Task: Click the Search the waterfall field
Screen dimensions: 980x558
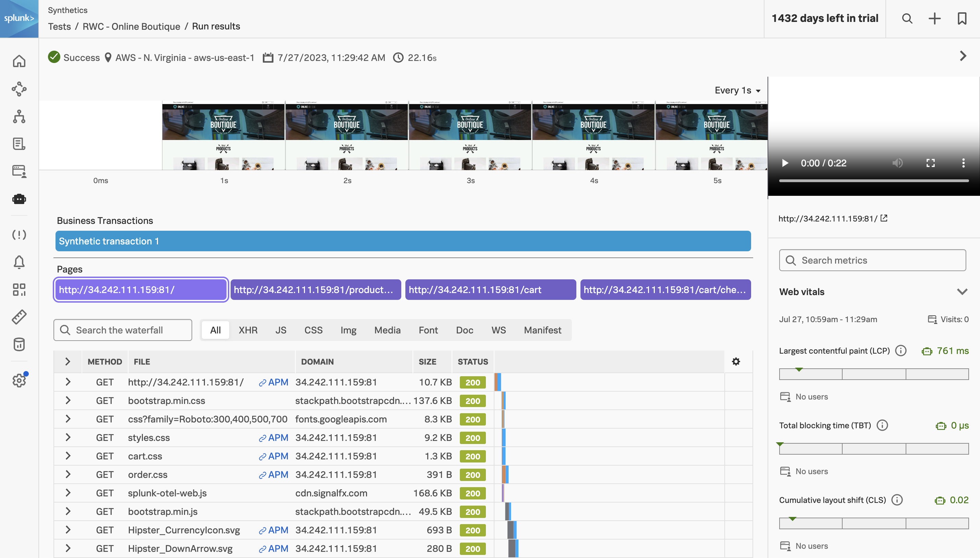Action: tap(123, 330)
